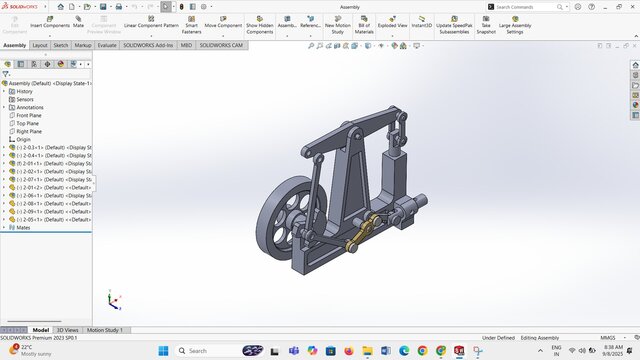
Task: Open dropdown under Linear Component Pattern
Action: (x=151, y=36)
